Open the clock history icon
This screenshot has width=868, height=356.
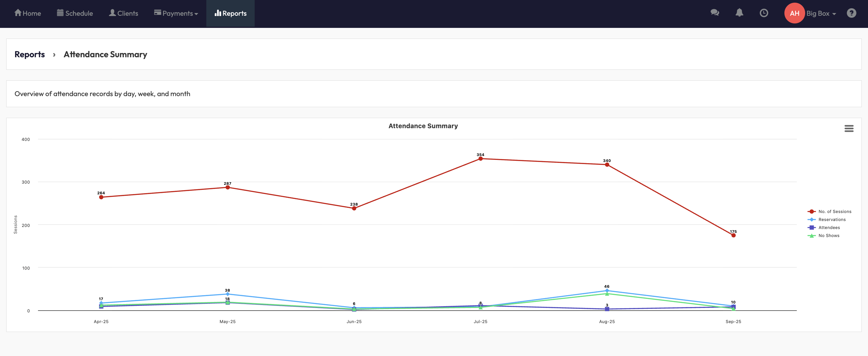tap(764, 13)
